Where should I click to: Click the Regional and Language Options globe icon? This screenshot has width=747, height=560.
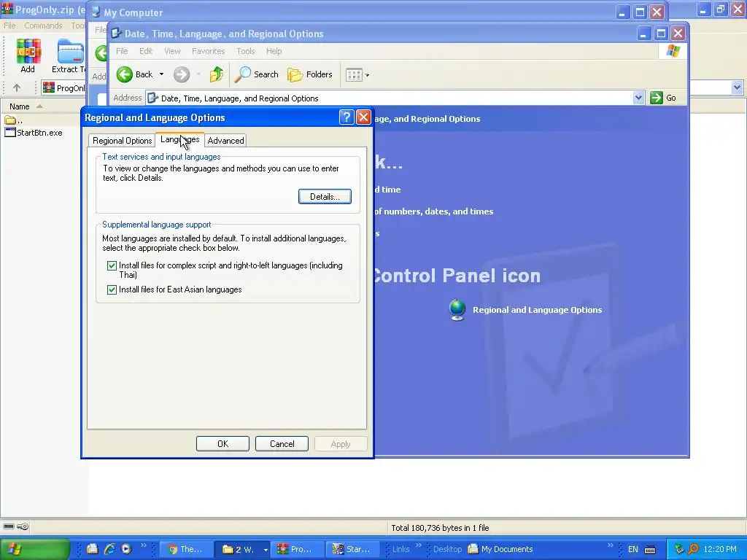(457, 309)
